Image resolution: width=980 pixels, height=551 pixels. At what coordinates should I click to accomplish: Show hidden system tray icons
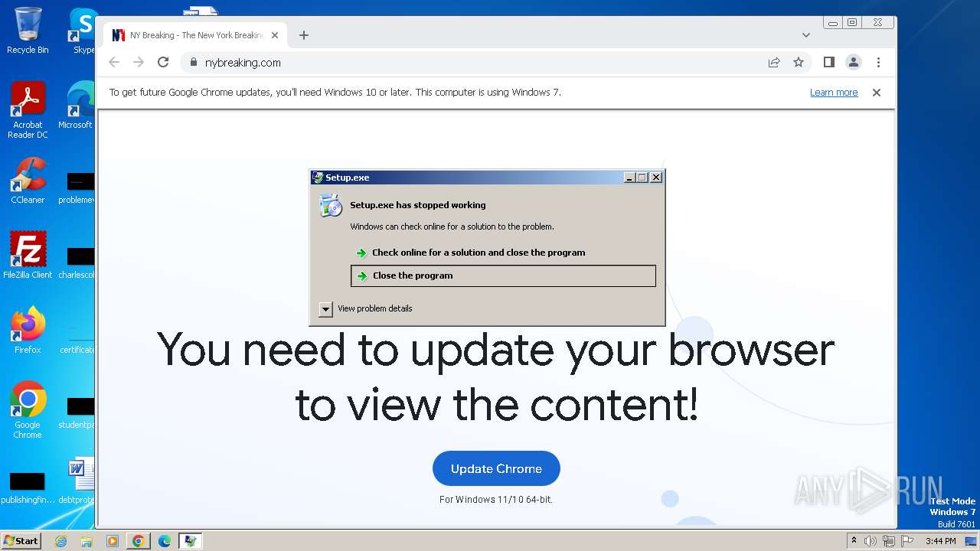(x=854, y=541)
